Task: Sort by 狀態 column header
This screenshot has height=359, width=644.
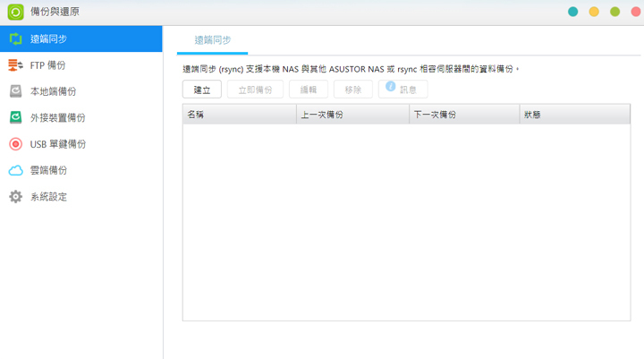Action: 574,115
